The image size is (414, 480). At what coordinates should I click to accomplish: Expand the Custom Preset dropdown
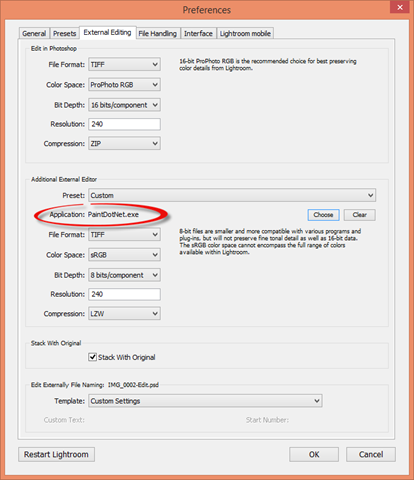pyautogui.click(x=232, y=195)
